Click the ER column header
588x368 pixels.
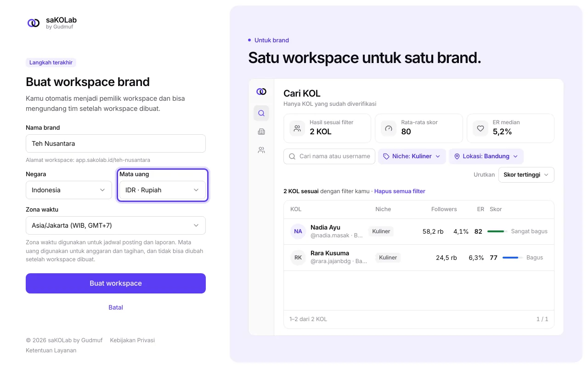[x=481, y=209]
